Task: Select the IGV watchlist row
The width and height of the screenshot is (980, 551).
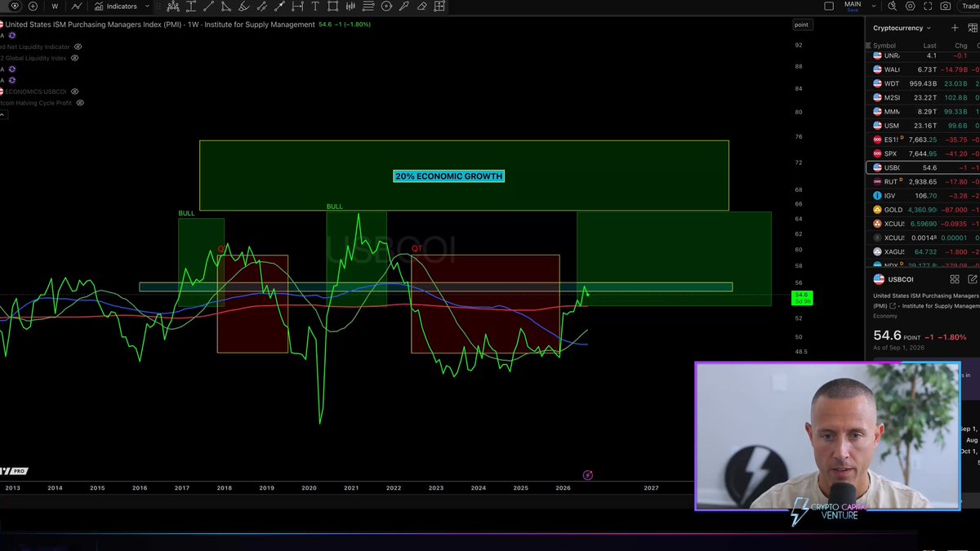Action: tap(922, 196)
